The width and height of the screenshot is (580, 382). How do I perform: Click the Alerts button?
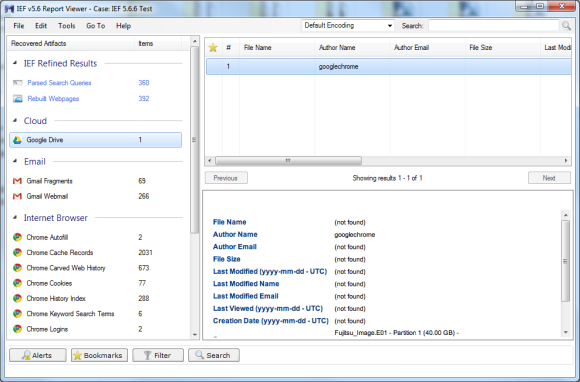pos(38,355)
